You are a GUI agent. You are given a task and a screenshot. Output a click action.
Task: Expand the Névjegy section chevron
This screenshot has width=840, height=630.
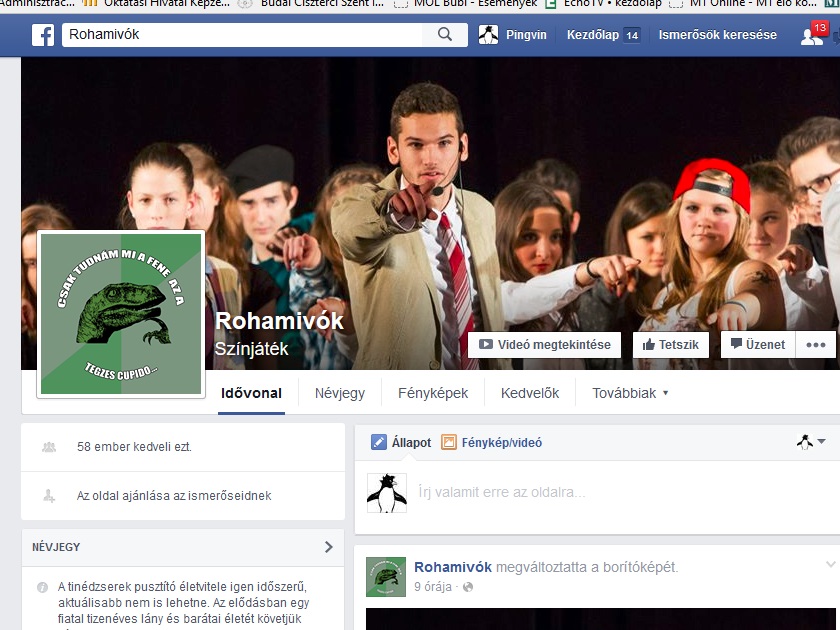pyautogui.click(x=329, y=547)
